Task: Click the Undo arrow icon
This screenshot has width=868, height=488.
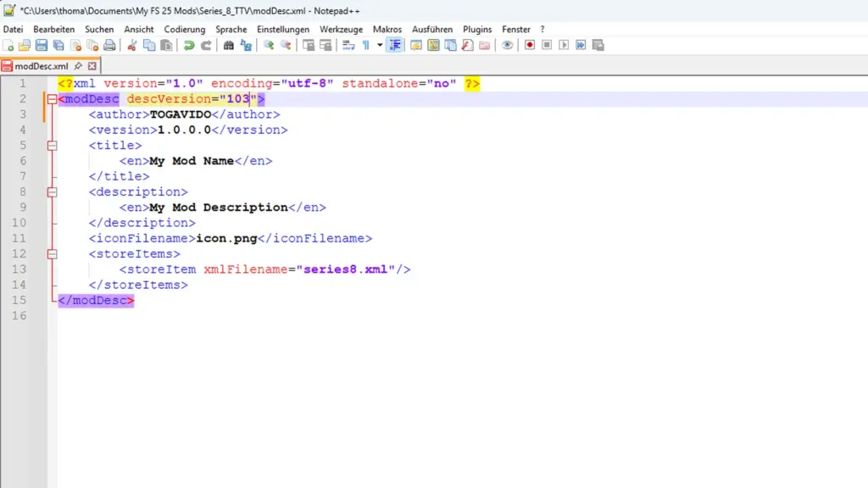Action: [x=188, y=45]
